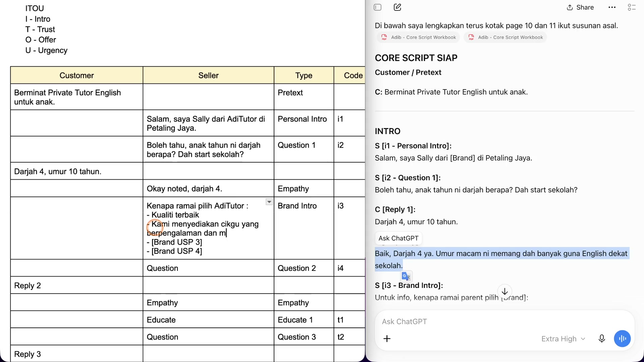
Task: Click the Ask ChatGPT tooltip button
Action: click(x=398, y=238)
